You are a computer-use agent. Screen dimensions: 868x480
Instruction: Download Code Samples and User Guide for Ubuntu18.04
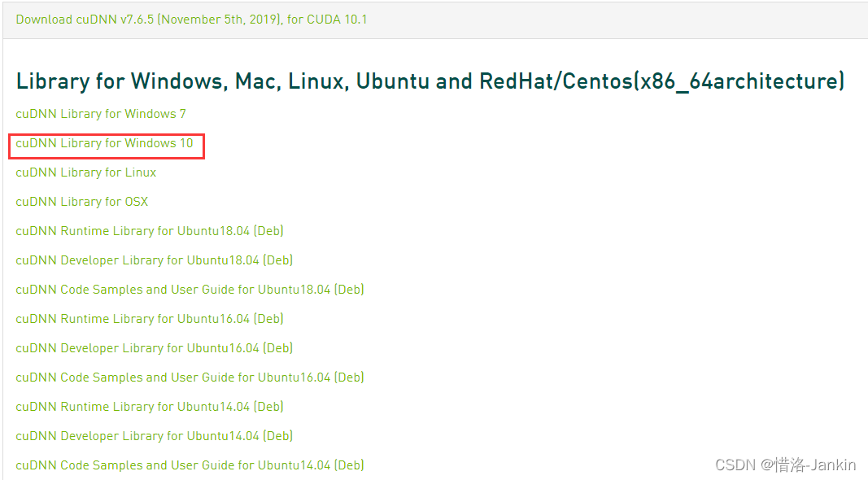click(x=190, y=290)
